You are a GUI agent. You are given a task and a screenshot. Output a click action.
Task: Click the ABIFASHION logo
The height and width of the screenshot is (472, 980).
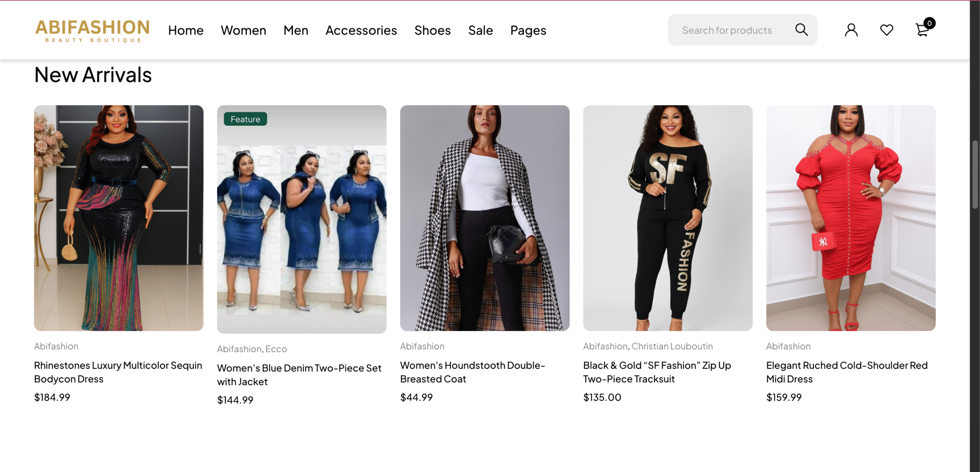[x=92, y=31]
